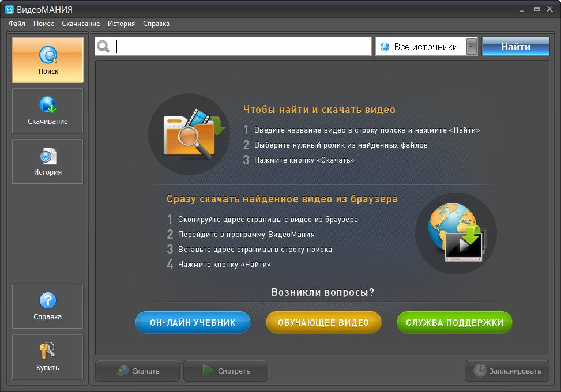
Task: Open the Поиск sidebar section
Action: (x=48, y=60)
